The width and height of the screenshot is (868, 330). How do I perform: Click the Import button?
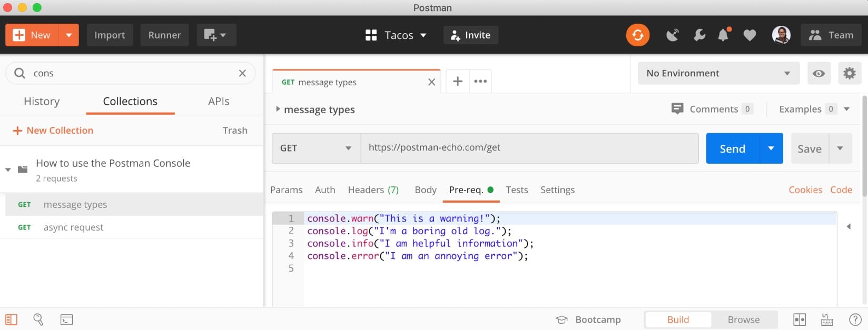[110, 35]
